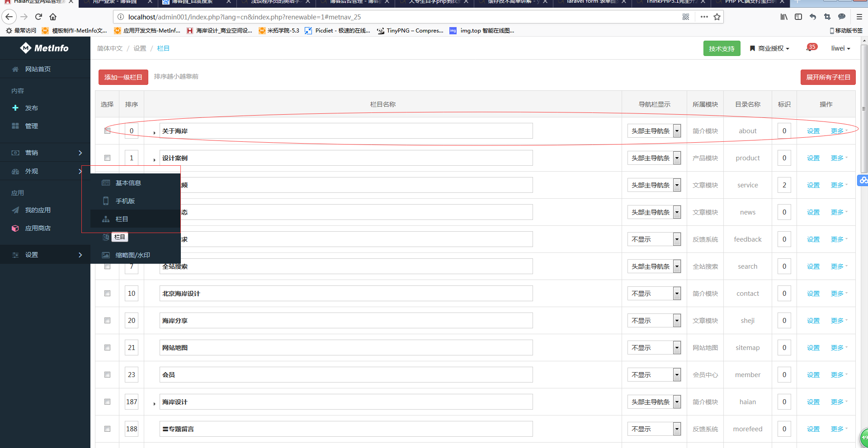Toggle the browser sidebar panel icon
The image size is (868, 448).
tap(798, 17)
